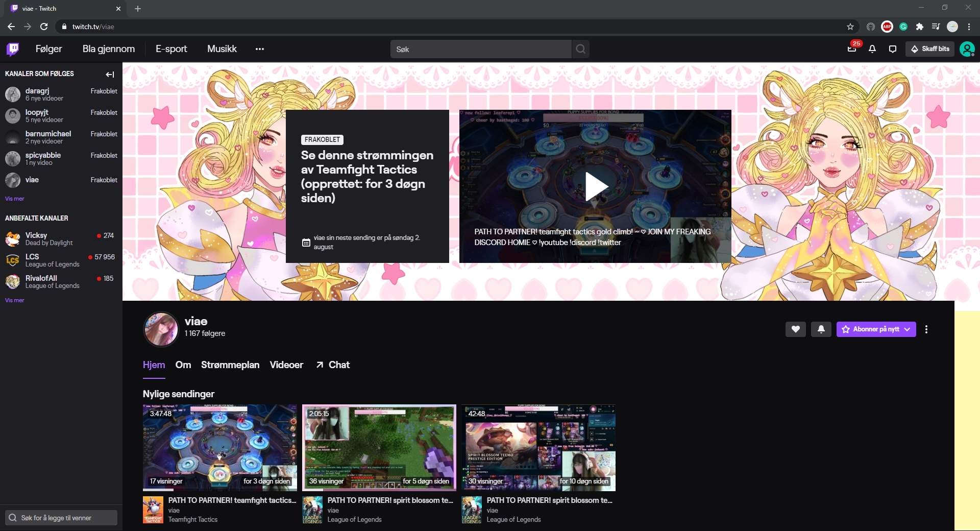Click the Skaff bits button
This screenshot has width=980, height=531.
(x=930, y=49)
